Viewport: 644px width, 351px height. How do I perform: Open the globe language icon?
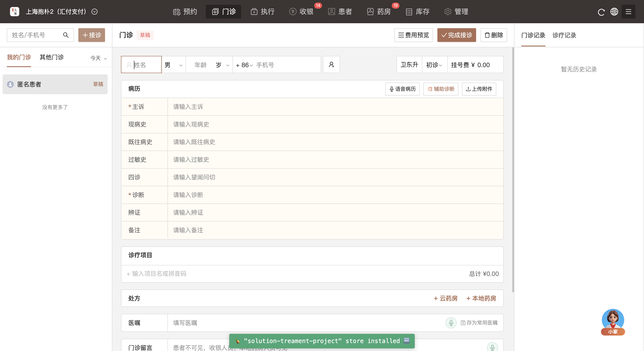pyautogui.click(x=614, y=12)
